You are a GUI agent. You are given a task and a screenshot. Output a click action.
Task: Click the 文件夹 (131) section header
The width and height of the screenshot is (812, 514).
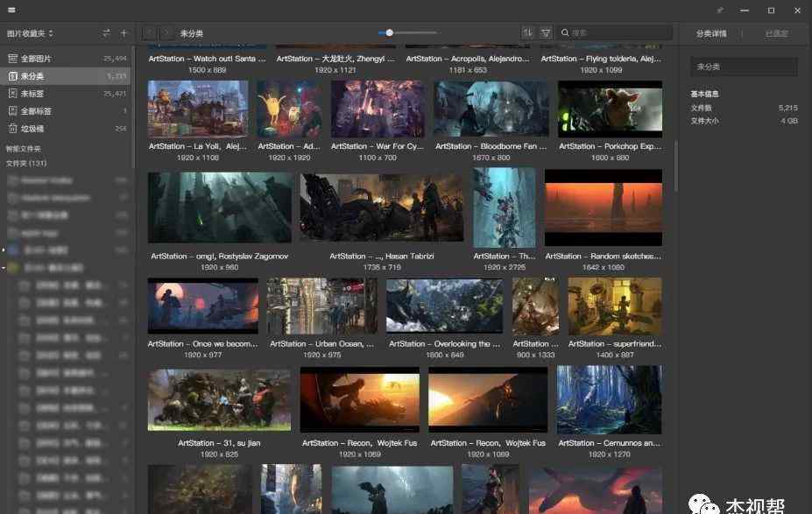[x=26, y=163]
